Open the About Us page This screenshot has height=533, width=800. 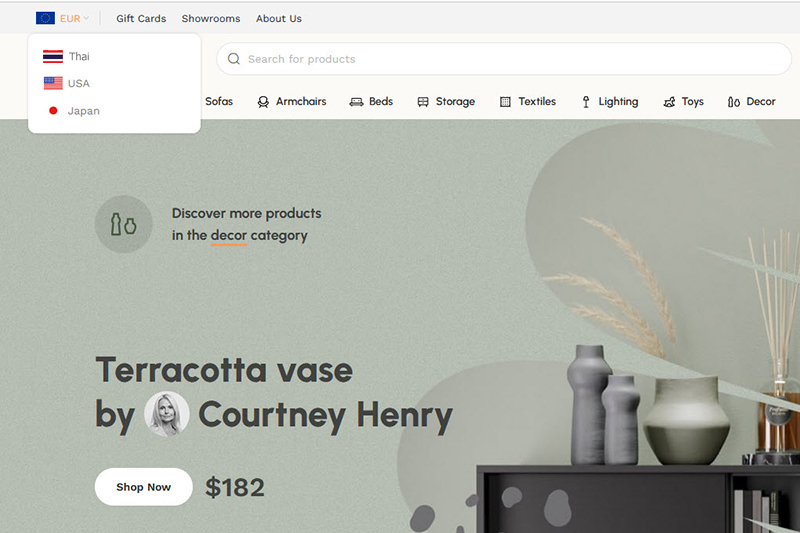point(278,18)
